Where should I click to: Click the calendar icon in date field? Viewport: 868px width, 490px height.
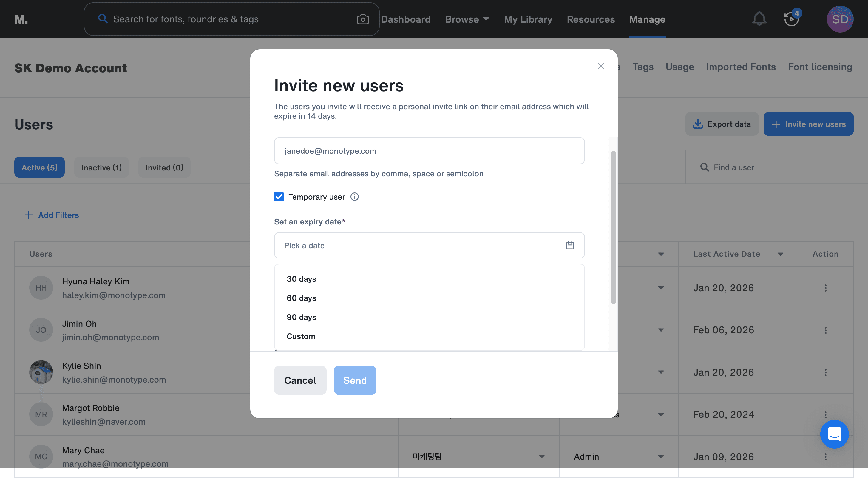coord(570,245)
